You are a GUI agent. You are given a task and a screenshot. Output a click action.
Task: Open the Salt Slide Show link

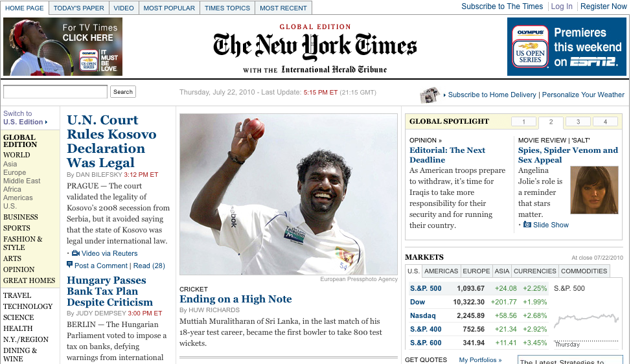[x=551, y=225]
